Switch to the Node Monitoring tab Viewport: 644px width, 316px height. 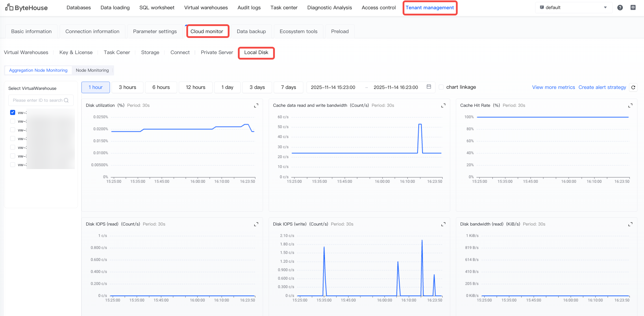point(92,70)
